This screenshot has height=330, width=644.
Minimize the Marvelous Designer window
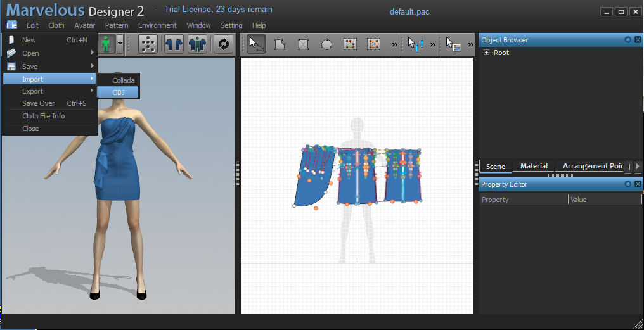(606, 12)
